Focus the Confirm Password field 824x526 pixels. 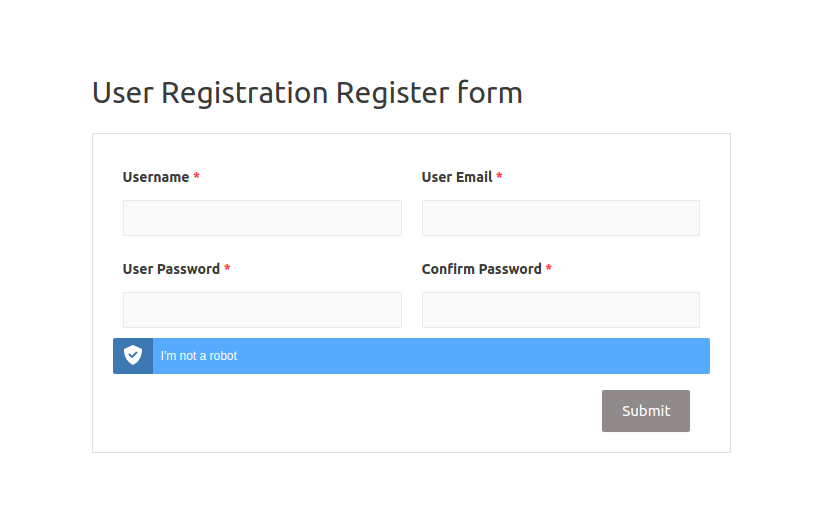pos(560,310)
